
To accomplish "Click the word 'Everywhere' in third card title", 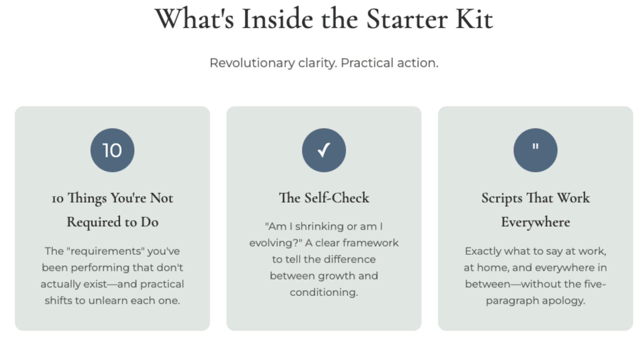I will pos(535,222).
